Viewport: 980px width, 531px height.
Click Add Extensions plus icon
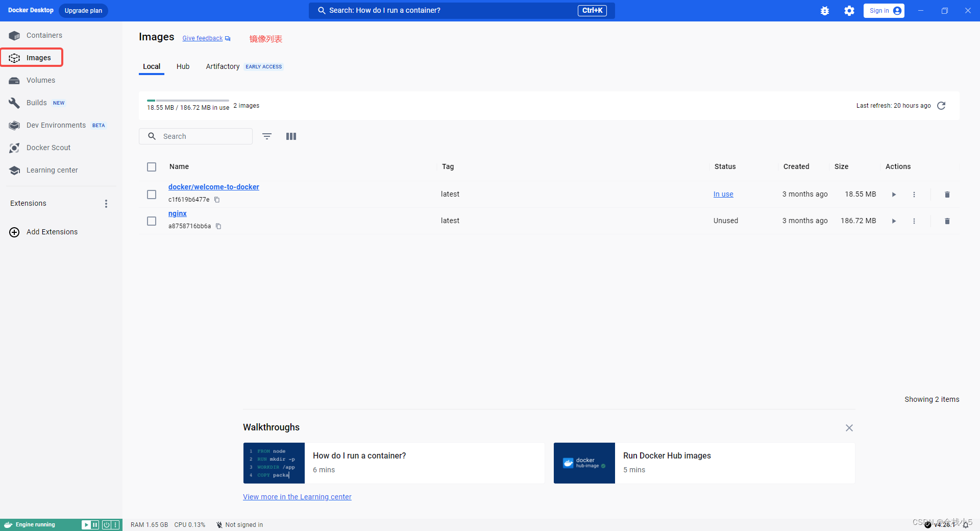[x=14, y=232]
